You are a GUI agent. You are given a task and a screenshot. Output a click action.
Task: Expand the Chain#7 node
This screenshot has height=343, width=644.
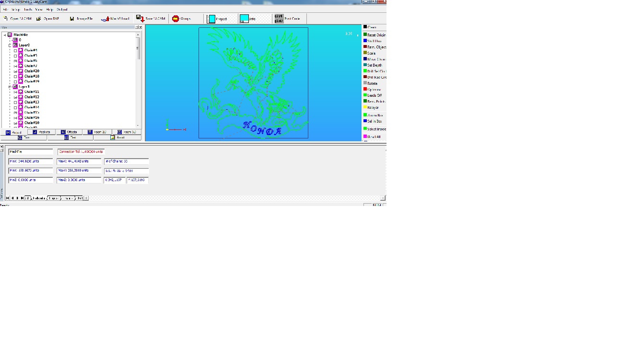(x=15, y=66)
